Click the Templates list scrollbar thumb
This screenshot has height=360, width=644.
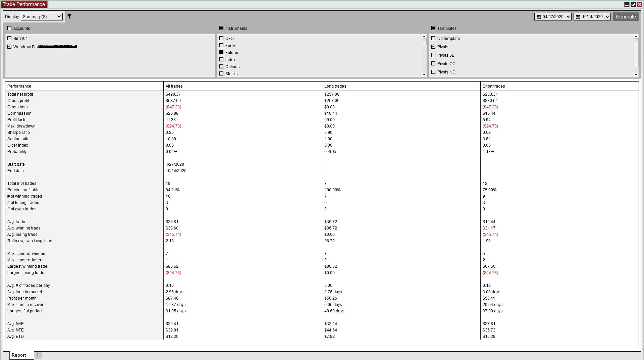636,53
